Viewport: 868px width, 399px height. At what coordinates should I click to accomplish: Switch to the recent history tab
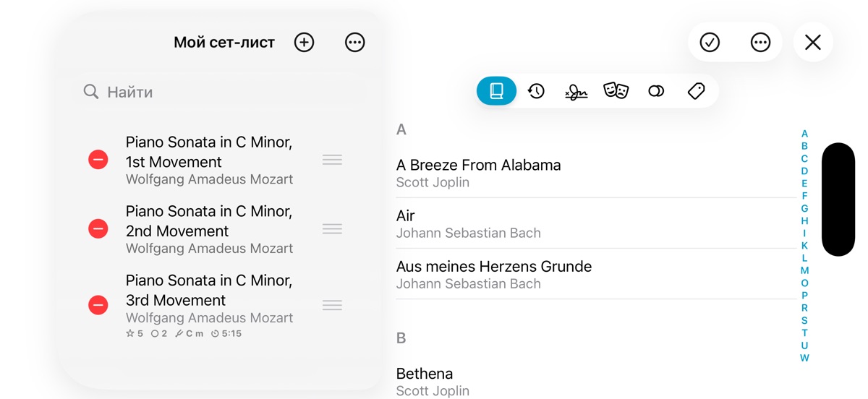point(536,91)
